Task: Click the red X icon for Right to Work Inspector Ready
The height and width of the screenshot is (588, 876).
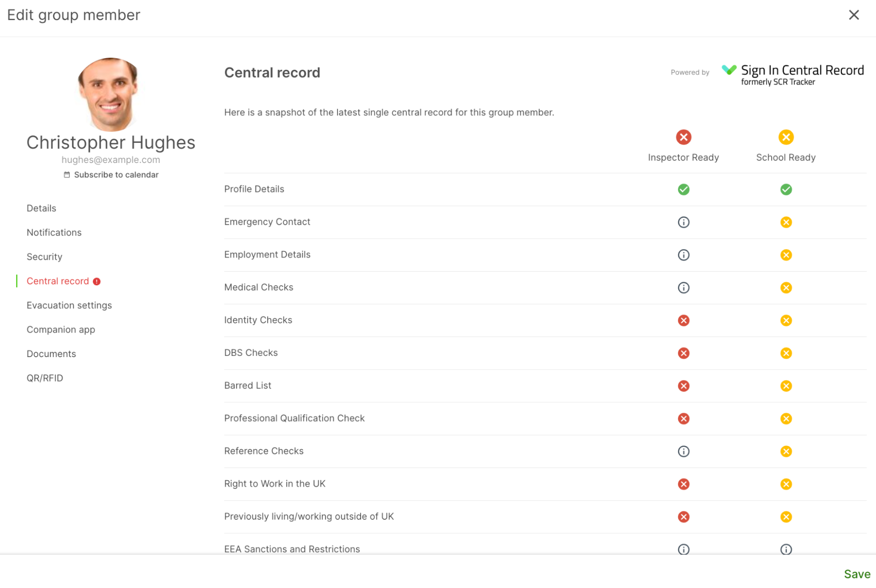Action: 684,484
